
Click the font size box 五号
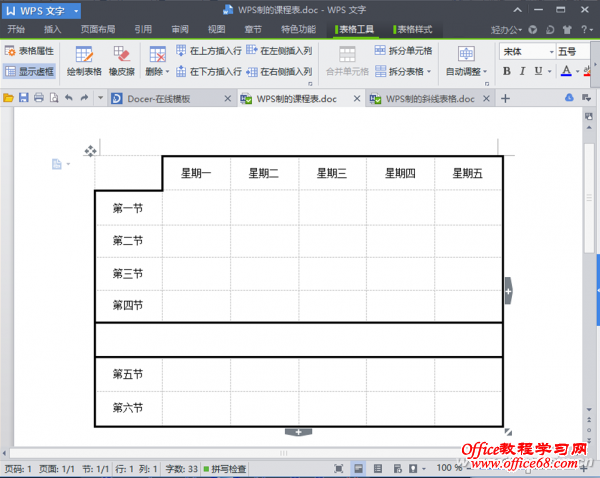(x=572, y=52)
